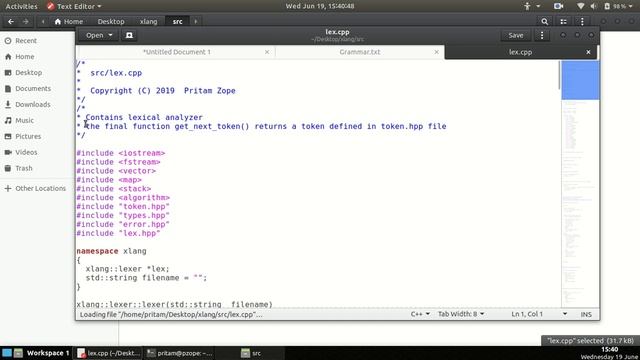Switch to lex.cpp taskbar window
This screenshot has width=640, height=360.
[x=109, y=353]
